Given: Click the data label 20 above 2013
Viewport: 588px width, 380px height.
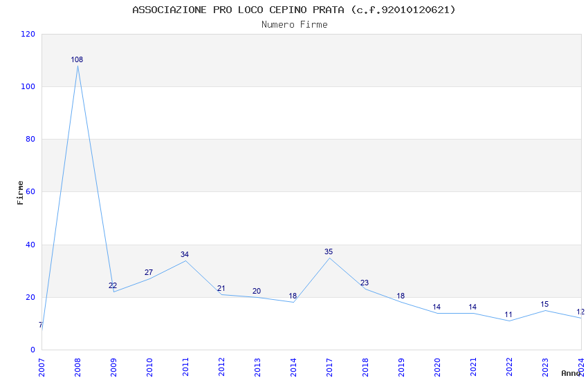Looking at the screenshot, I should 257,292.
